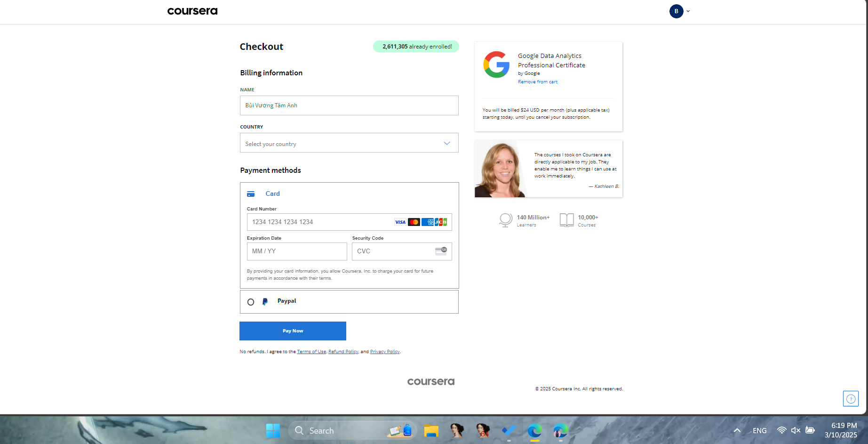Image resolution: width=868 pixels, height=444 pixels.
Task: Show hidden system tray icons
Action: coord(737,430)
